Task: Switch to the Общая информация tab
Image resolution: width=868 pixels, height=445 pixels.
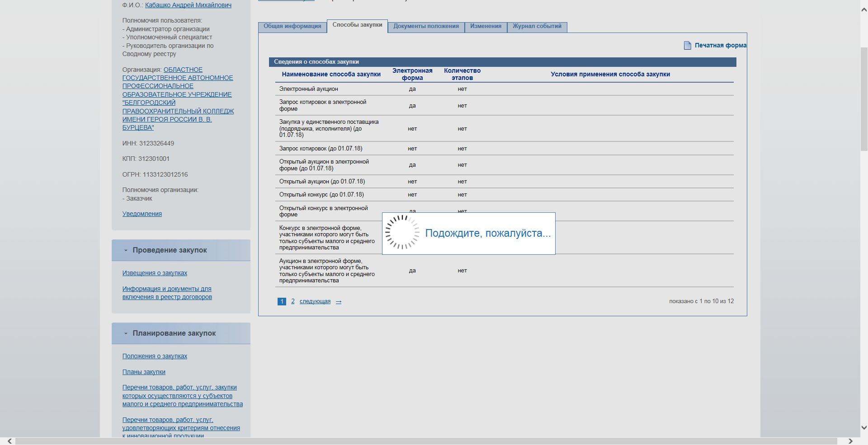Action: pyautogui.click(x=292, y=27)
